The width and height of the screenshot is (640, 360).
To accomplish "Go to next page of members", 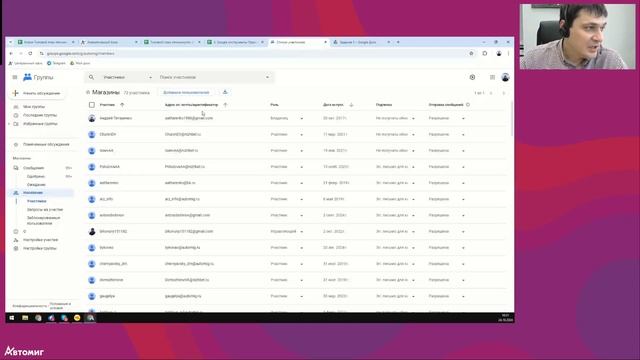I will (x=504, y=93).
